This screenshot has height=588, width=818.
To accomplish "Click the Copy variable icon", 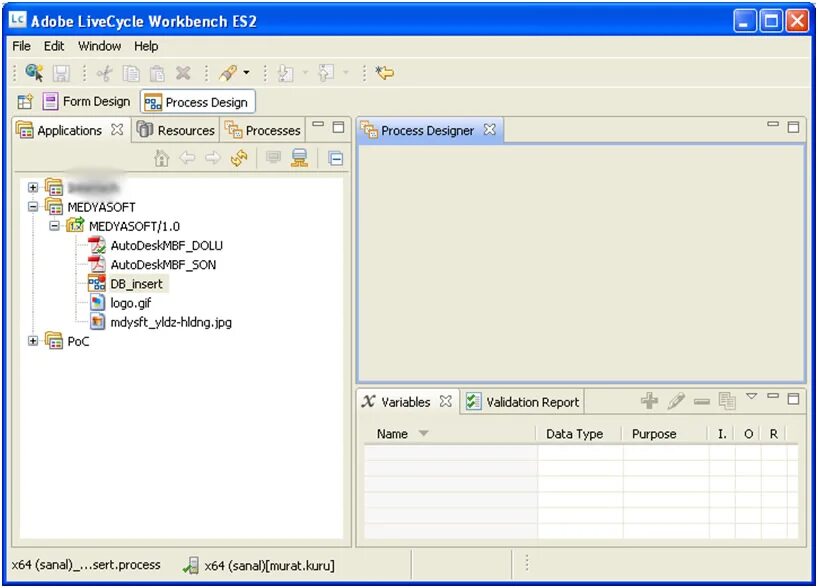I will coord(727,401).
